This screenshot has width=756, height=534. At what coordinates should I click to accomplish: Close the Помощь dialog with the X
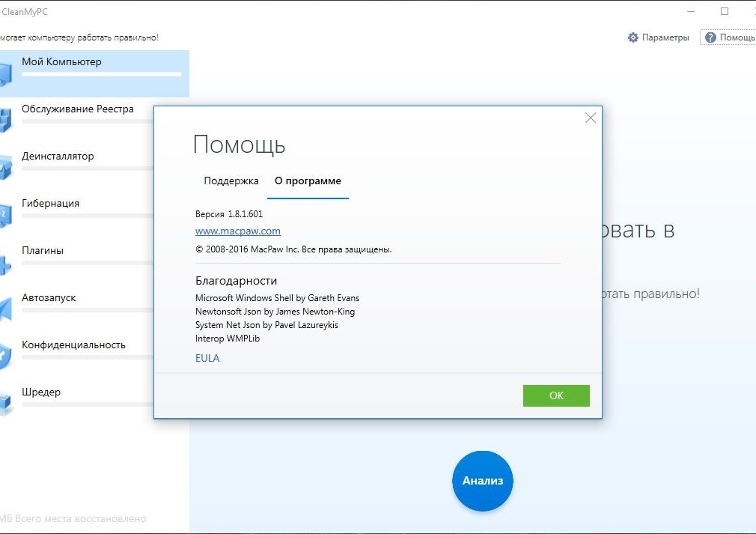click(x=590, y=118)
